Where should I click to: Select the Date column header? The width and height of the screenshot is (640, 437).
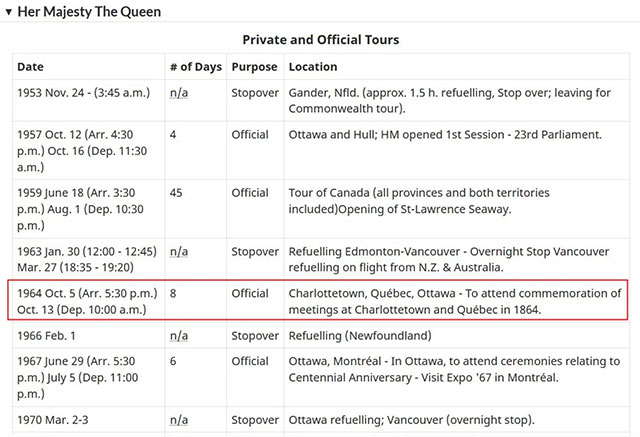89,67
